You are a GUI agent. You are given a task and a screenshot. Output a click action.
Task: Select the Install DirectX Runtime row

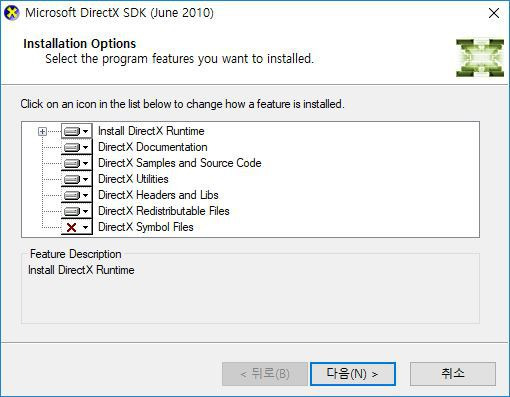[151, 131]
